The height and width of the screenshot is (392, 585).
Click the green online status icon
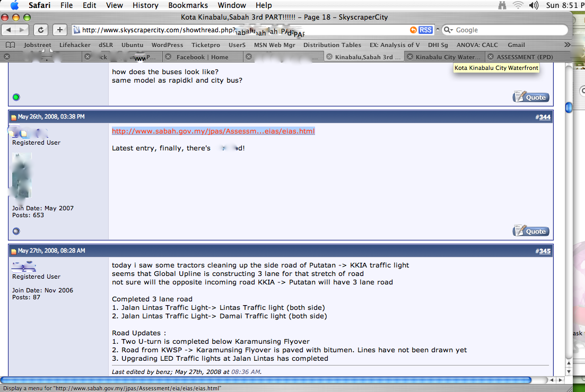click(16, 97)
